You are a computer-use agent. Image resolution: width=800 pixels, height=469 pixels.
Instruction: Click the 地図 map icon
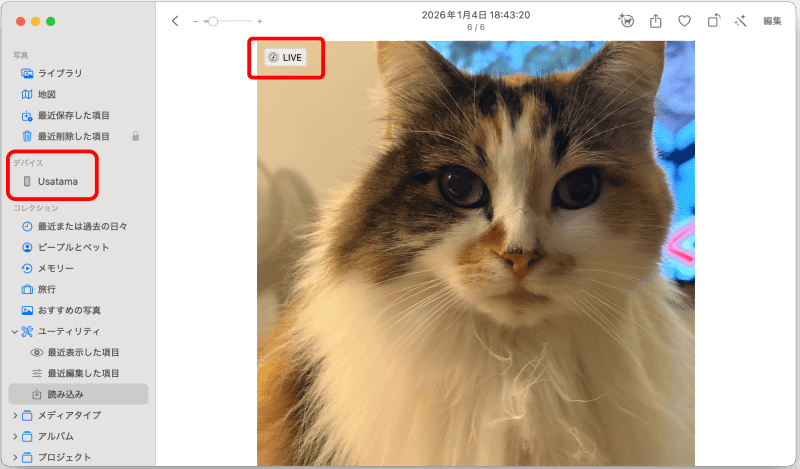point(27,94)
